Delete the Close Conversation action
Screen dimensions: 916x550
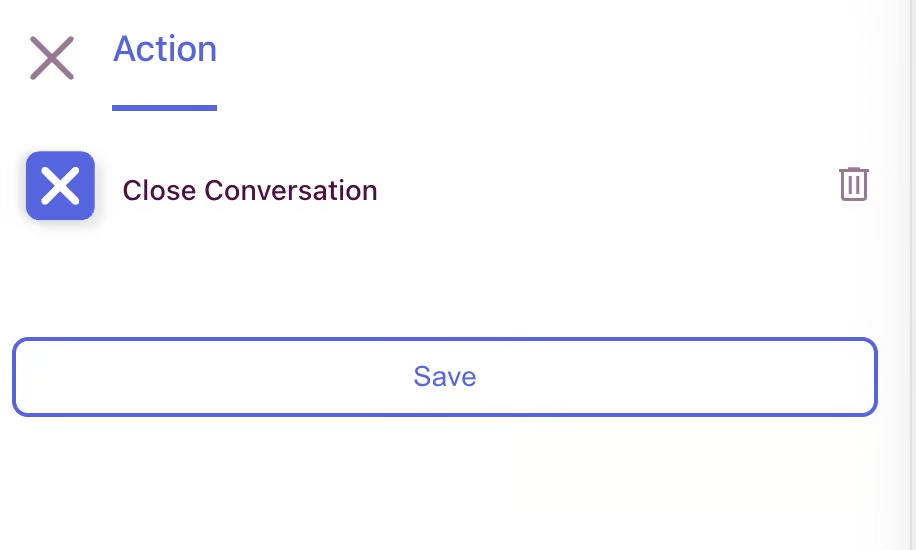point(853,184)
